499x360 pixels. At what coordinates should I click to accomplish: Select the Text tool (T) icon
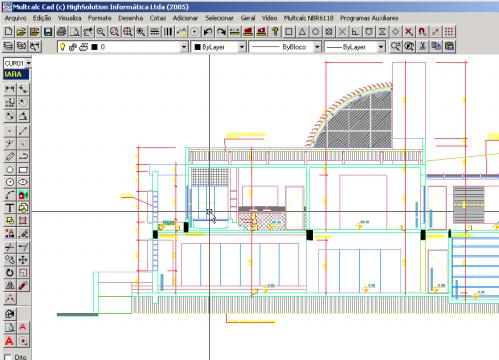(x=10, y=208)
